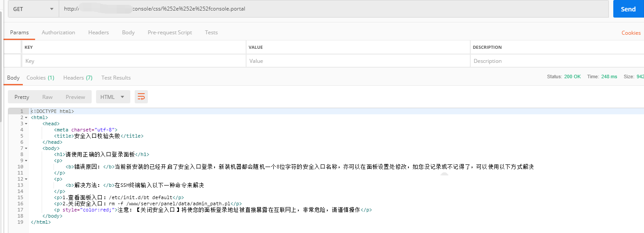This screenshot has width=644, height=233.
Task: Open the request Headers tab
Action: (x=98, y=33)
